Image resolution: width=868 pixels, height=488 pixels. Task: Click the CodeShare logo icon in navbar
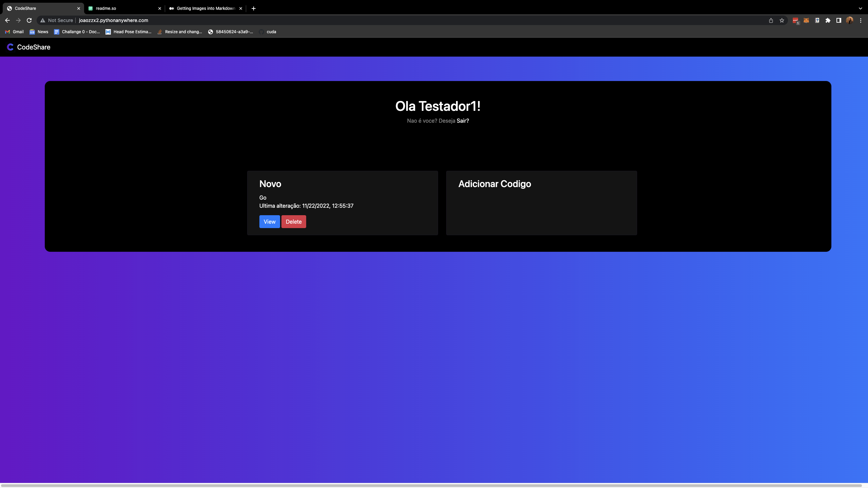tap(10, 47)
